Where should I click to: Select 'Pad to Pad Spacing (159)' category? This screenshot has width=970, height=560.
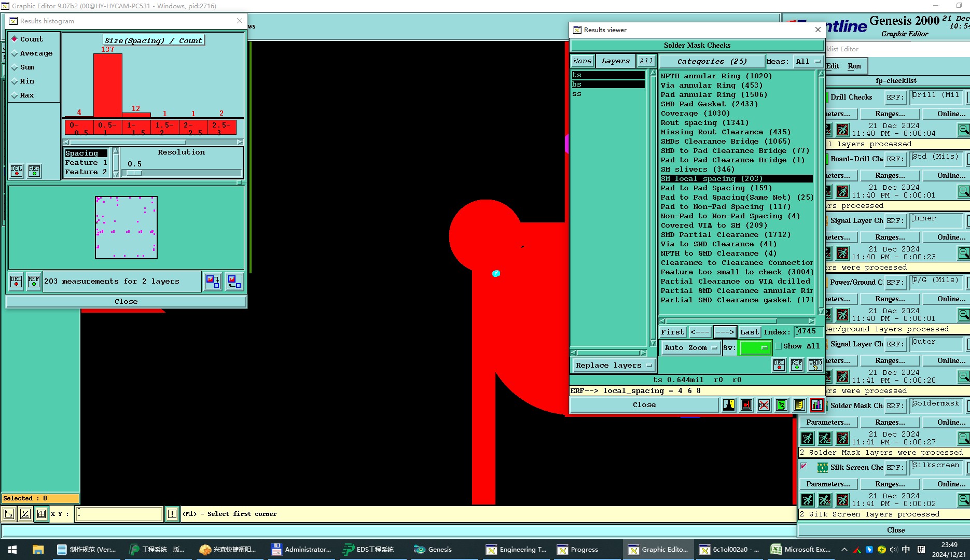click(736, 188)
